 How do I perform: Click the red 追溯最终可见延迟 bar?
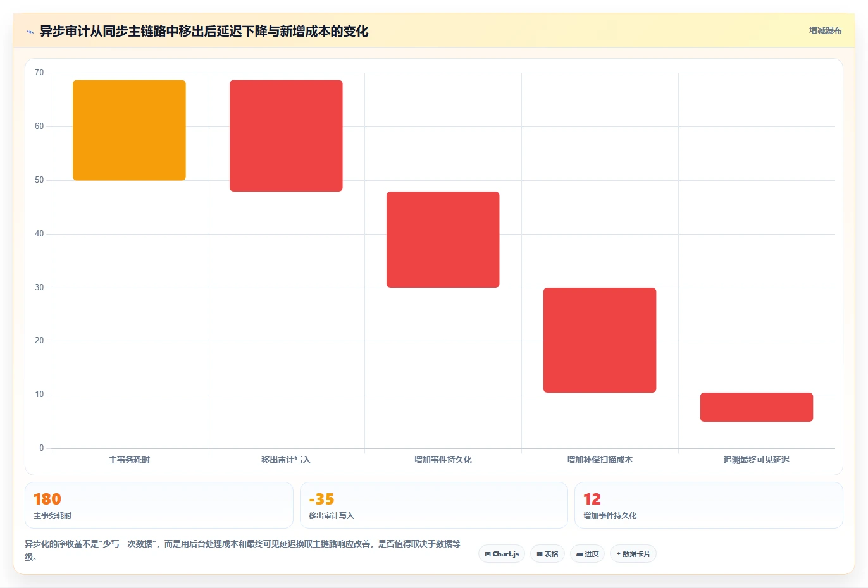click(757, 407)
